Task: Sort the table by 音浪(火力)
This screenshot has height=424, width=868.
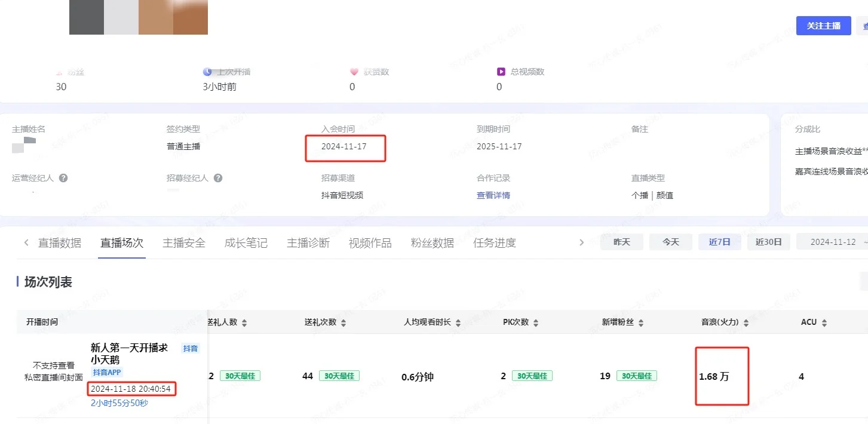Action: (746, 322)
